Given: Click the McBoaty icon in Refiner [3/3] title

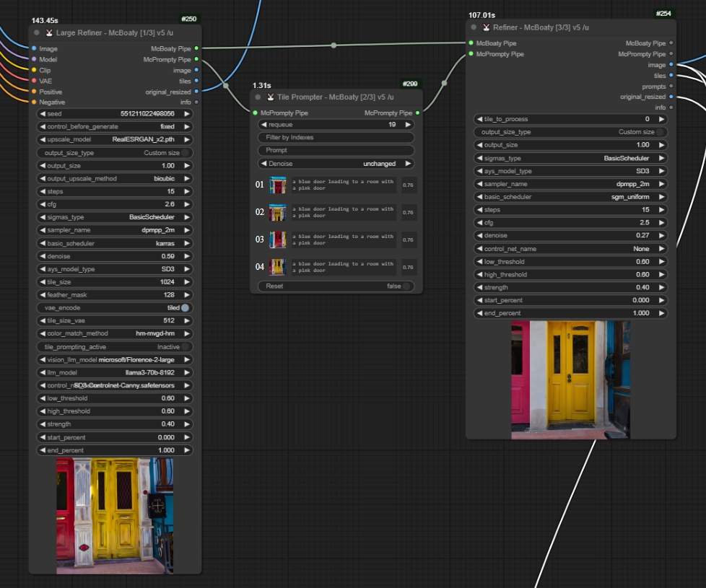Looking at the screenshot, I should [486, 27].
